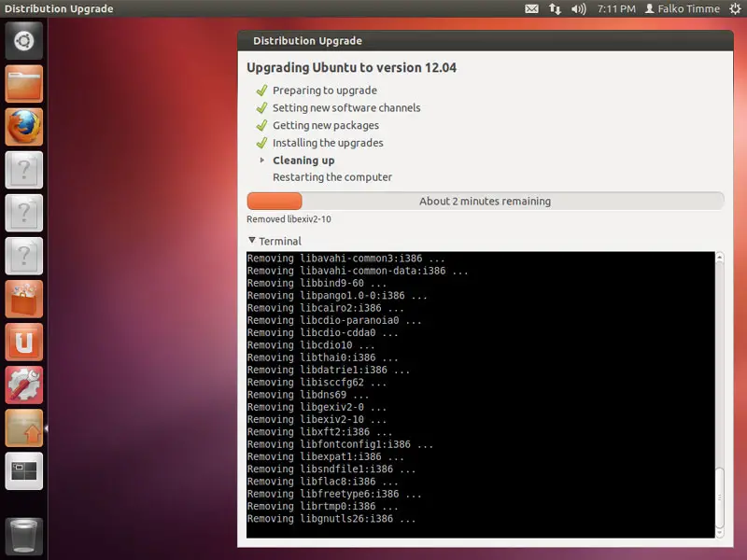
Task: Open the Workspace Switcher icon
Action: [24, 471]
